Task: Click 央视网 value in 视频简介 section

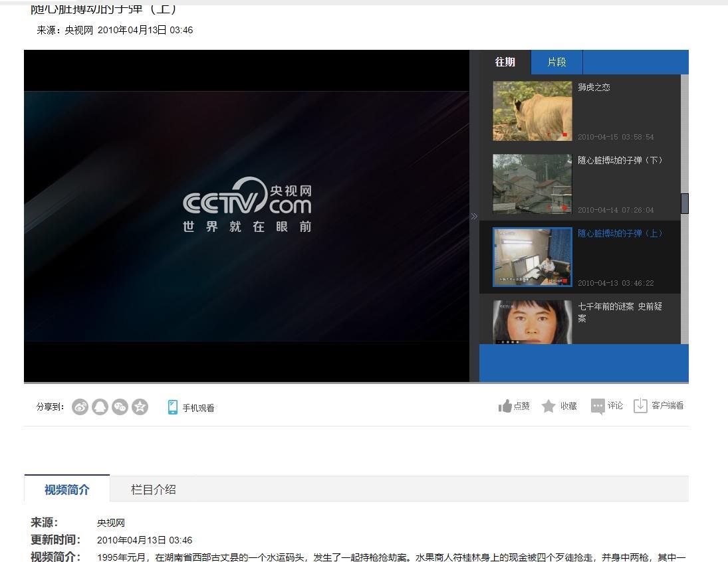Action: (110, 523)
